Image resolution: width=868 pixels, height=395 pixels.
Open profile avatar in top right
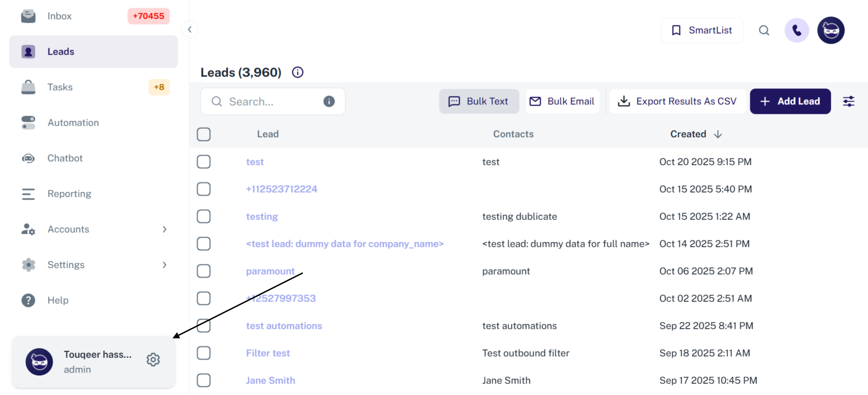click(x=830, y=30)
